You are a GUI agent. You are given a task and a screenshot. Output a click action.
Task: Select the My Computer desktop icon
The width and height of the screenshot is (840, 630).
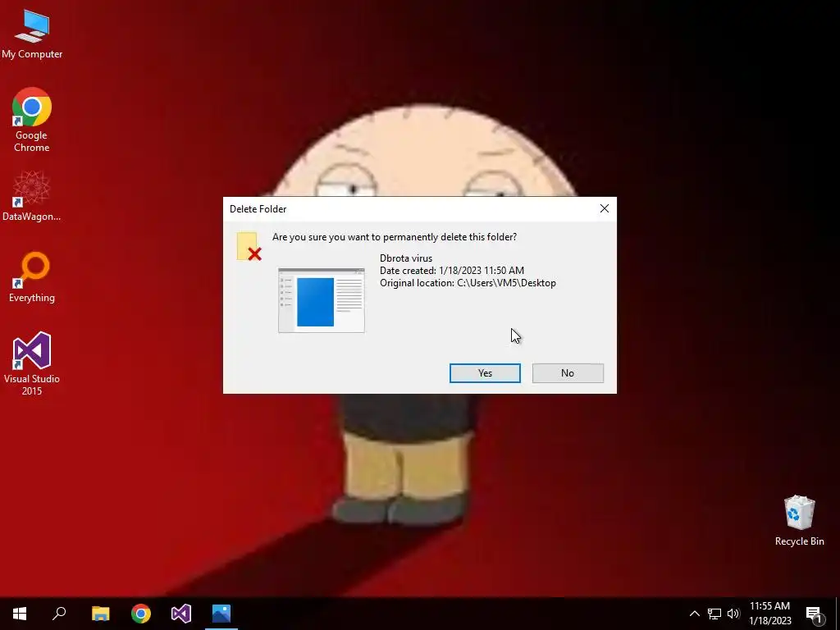(32, 34)
